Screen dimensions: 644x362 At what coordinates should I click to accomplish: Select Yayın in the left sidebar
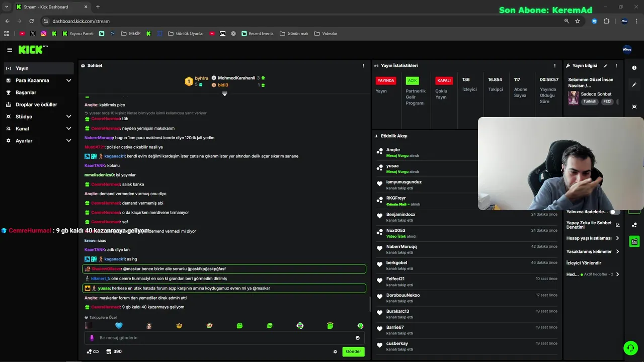pos(39,68)
